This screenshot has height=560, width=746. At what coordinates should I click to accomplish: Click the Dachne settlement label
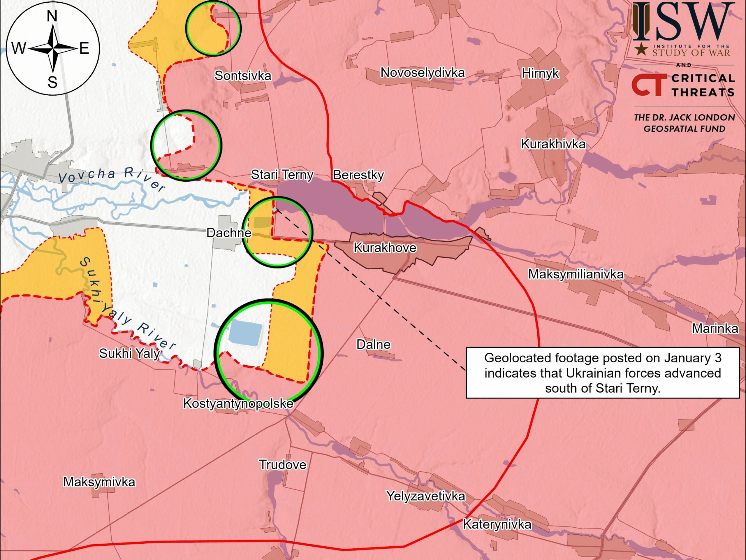click(229, 233)
